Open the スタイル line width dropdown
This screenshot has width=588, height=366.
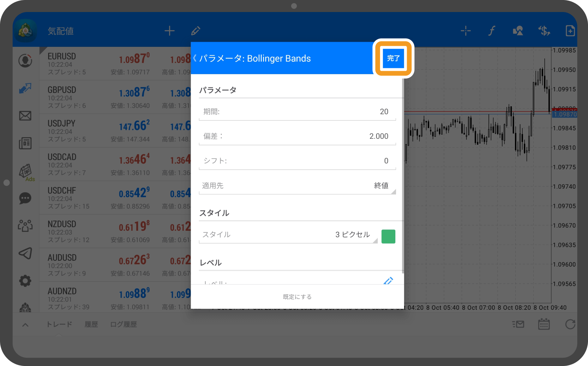coord(288,235)
